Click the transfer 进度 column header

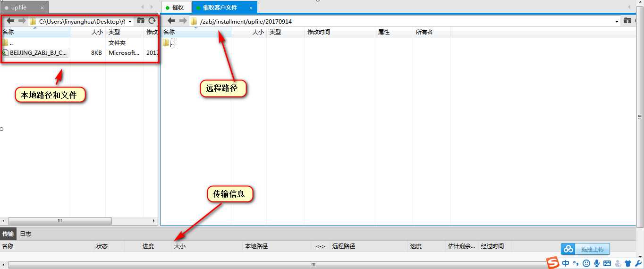[x=147, y=246]
